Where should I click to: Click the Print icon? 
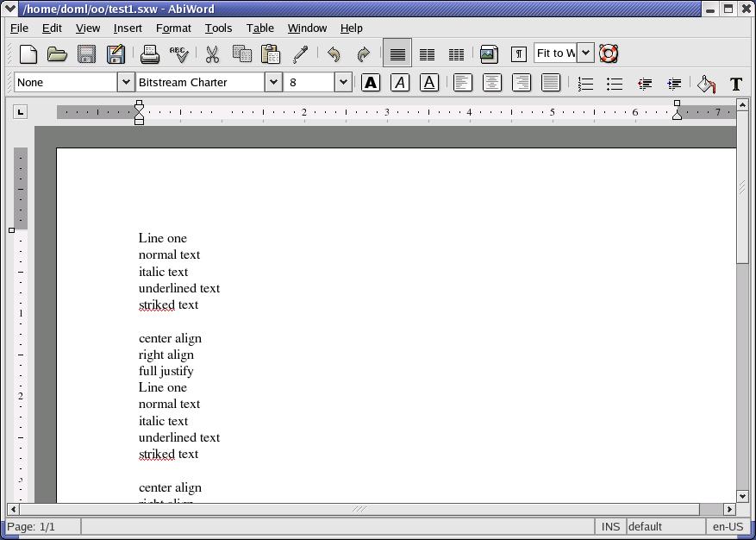[150, 54]
